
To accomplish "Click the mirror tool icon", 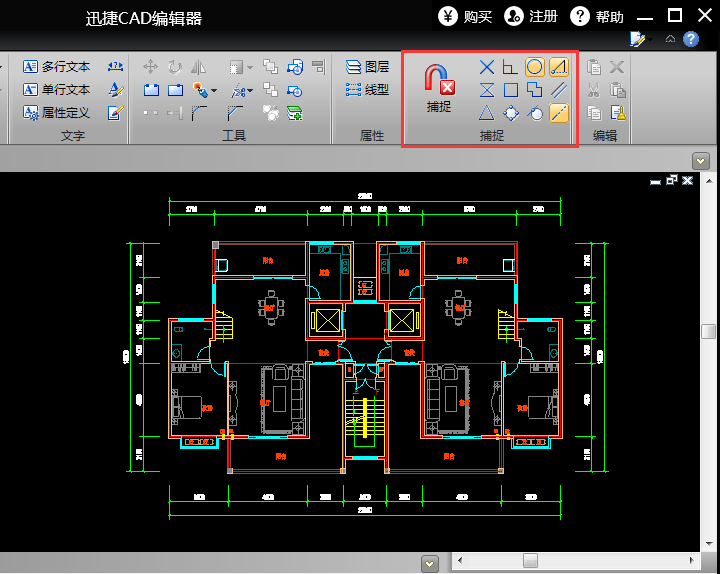I will click(198, 67).
